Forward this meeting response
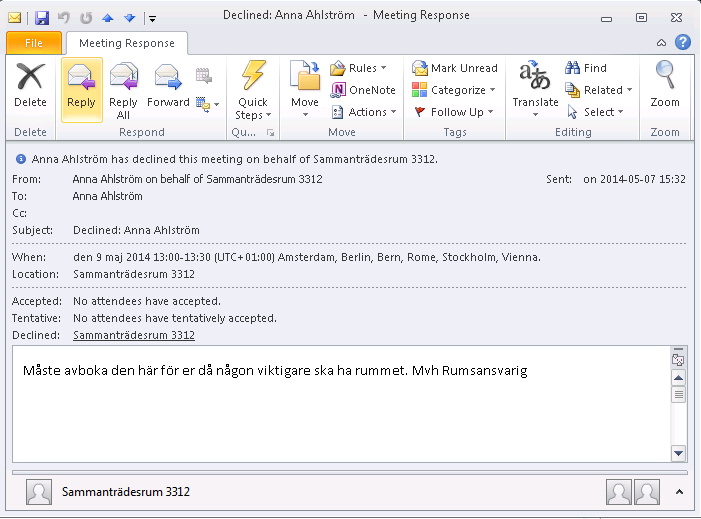 click(168, 87)
